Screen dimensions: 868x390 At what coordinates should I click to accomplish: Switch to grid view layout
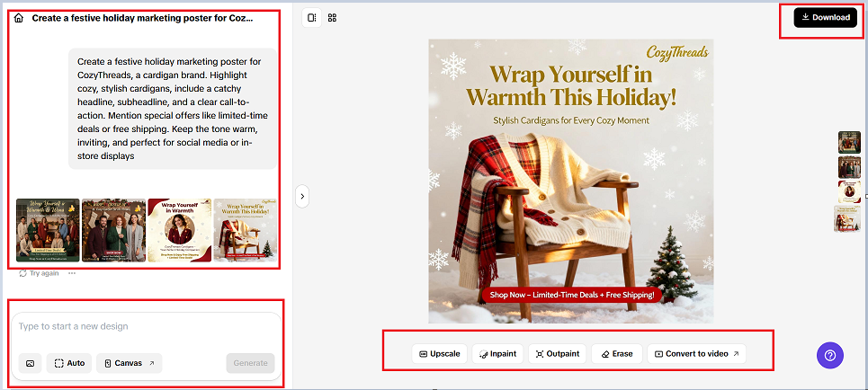(332, 18)
